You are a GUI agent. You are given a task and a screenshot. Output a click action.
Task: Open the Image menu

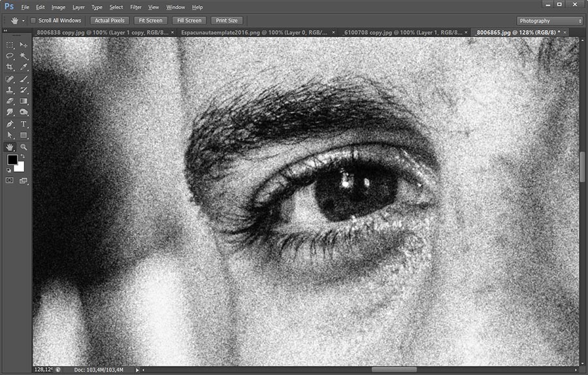point(58,7)
